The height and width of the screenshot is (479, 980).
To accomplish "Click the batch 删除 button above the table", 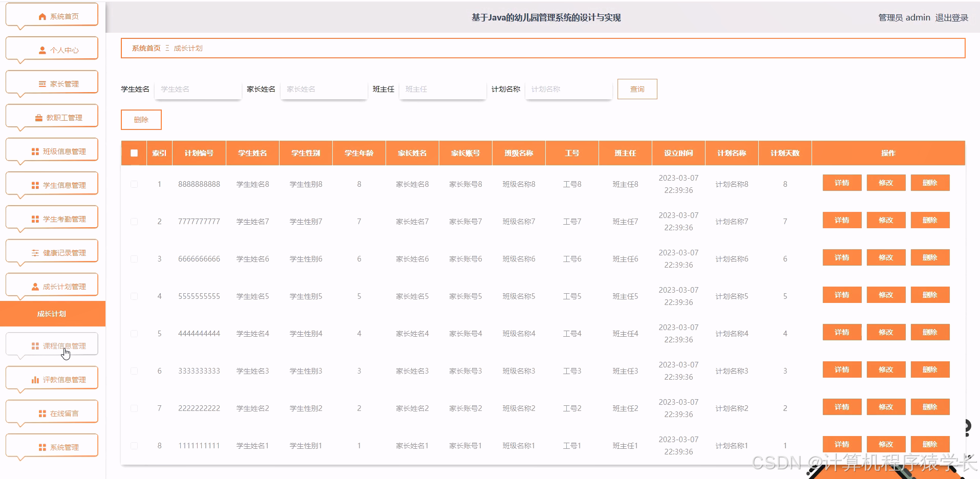I will point(141,120).
